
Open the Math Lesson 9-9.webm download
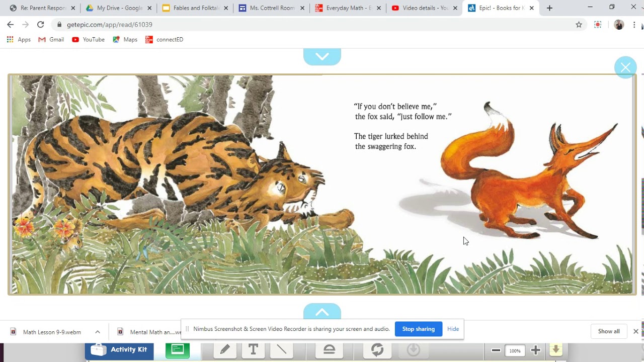pyautogui.click(x=46, y=332)
